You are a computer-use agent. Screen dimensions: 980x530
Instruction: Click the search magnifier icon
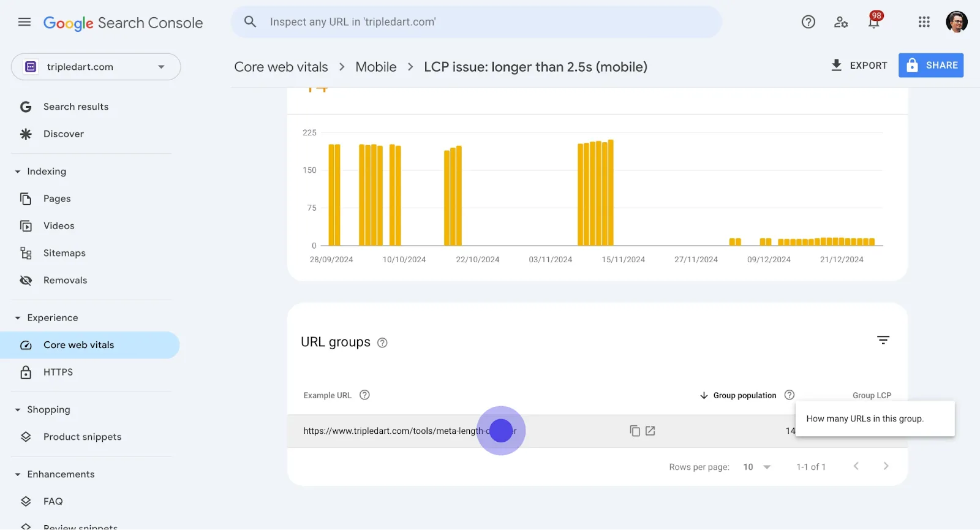click(x=250, y=22)
